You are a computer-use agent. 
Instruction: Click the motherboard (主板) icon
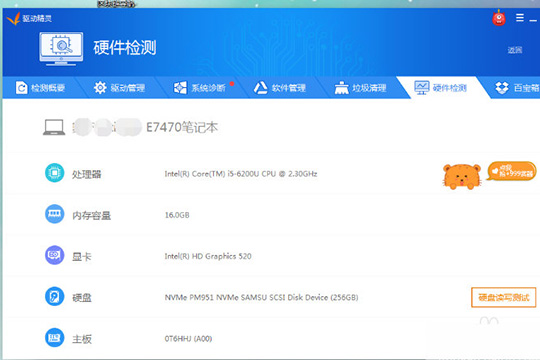tap(54, 338)
